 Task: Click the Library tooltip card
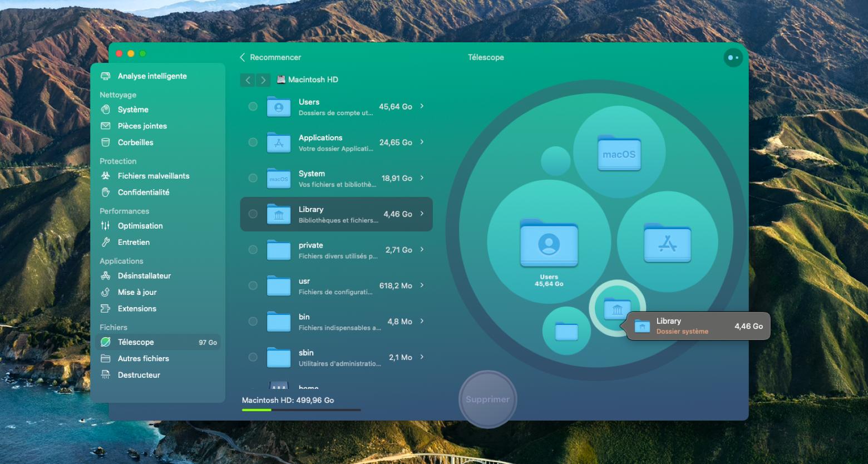pos(699,326)
